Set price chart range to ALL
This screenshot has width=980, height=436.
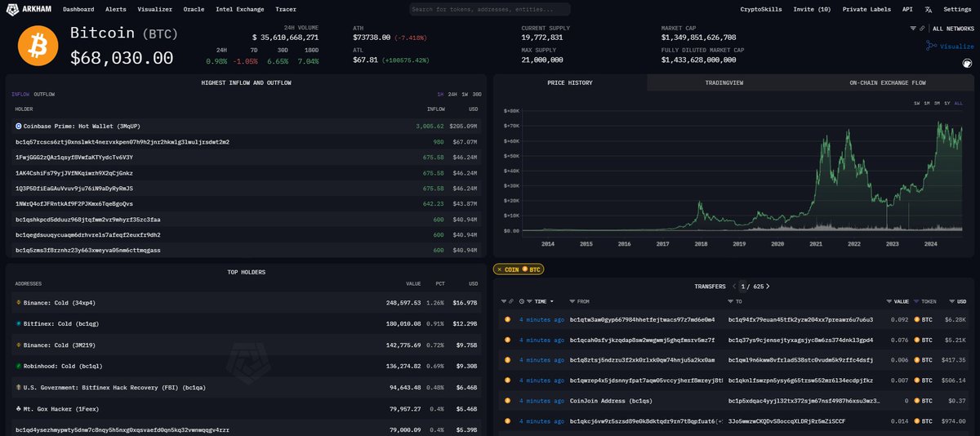coord(959,103)
